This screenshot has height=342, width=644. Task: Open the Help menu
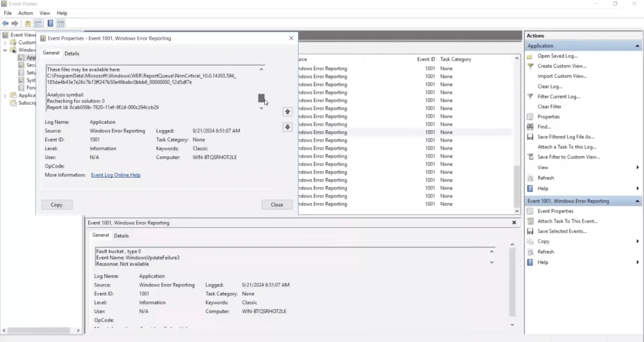[62, 13]
